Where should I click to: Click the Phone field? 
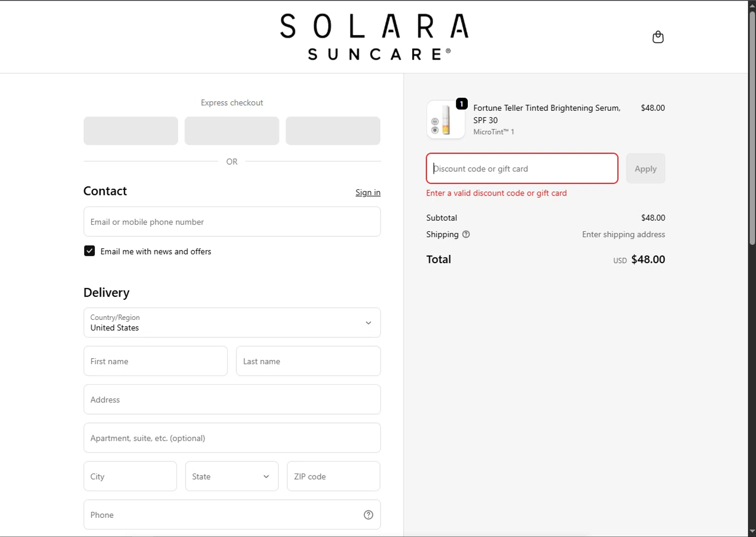pos(232,514)
